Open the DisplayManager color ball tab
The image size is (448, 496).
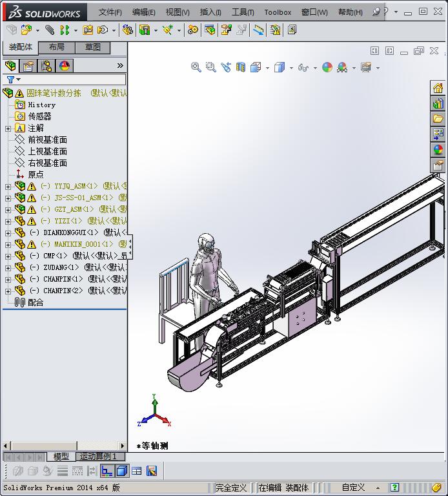click(x=65, y=66)
